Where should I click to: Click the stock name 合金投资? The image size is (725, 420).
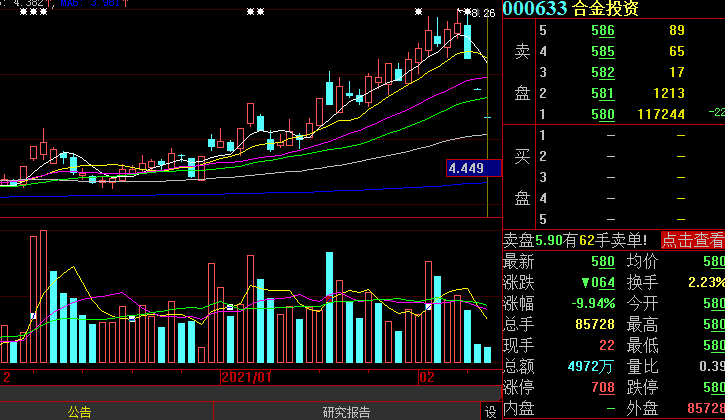(x=605, y=8)
